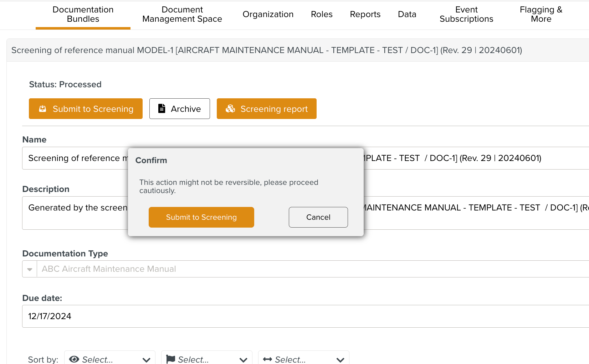The width and height of the screenshot is (589, 364).
Task: Click the arrows icon in sort selector
Action: [267, 359]
